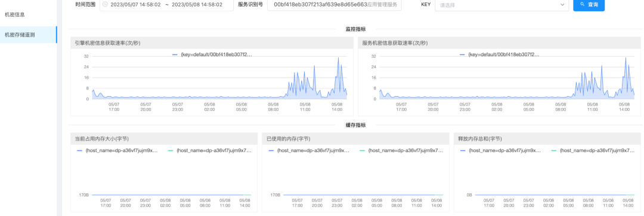This screenshot has width=644, height=216.
Task: Click the 当前占用内存大小(字节) panel title
Action: pyautogui.click(x=102, y=139)
